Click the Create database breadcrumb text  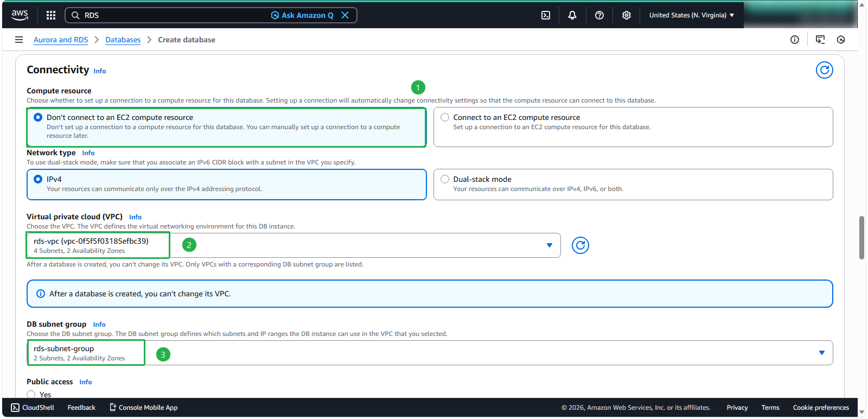(x=187, y=40)
